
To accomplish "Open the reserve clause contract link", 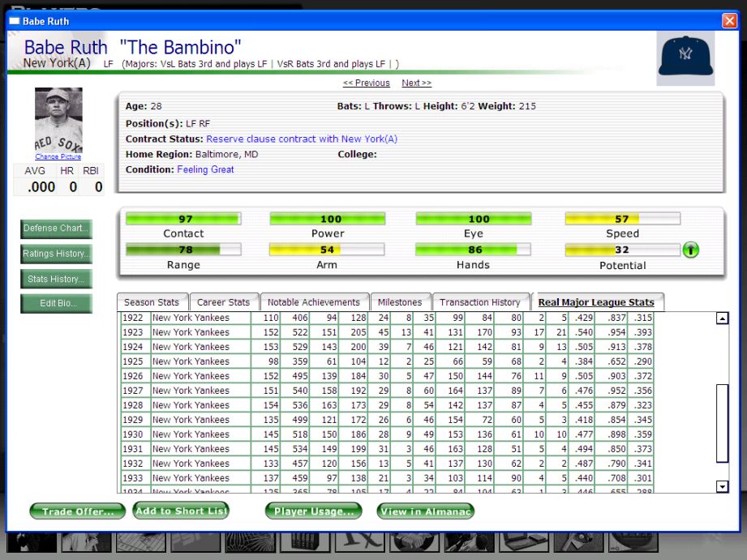I will (x=302, y=139).
